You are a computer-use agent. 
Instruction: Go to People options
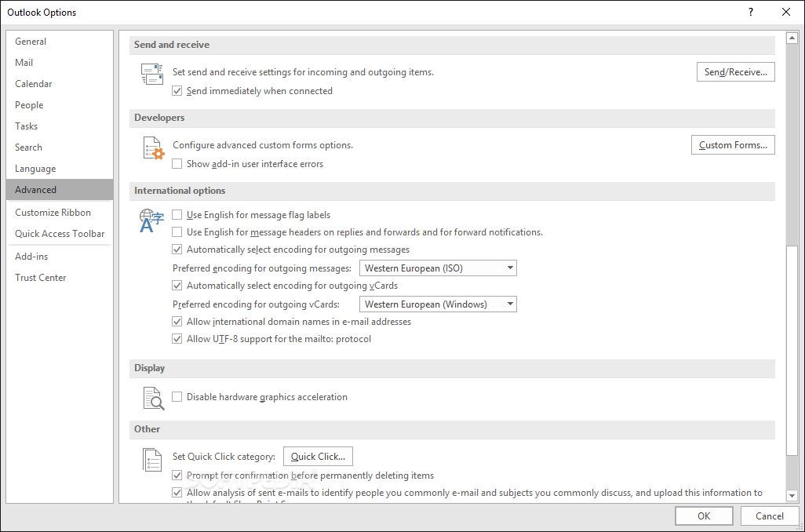[x=60, y=105]
